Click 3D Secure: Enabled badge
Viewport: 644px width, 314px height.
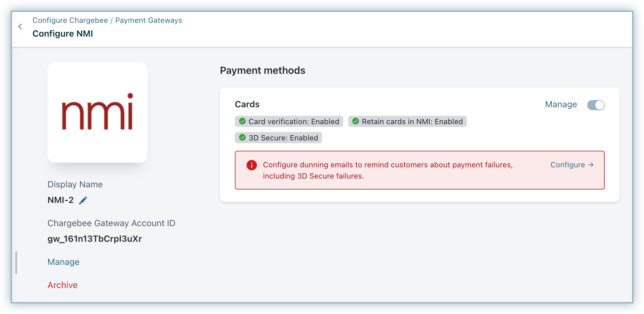[x=278, y=138]
